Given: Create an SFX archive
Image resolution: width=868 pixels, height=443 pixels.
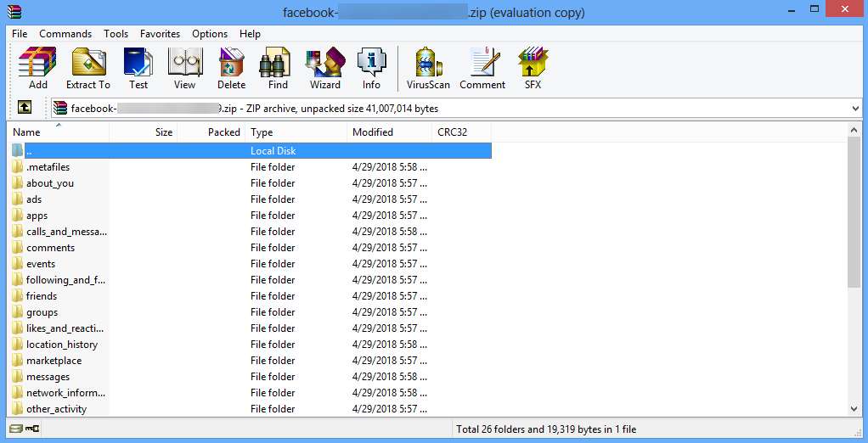Looking at the screenshot, I should [x=533, y=68].
